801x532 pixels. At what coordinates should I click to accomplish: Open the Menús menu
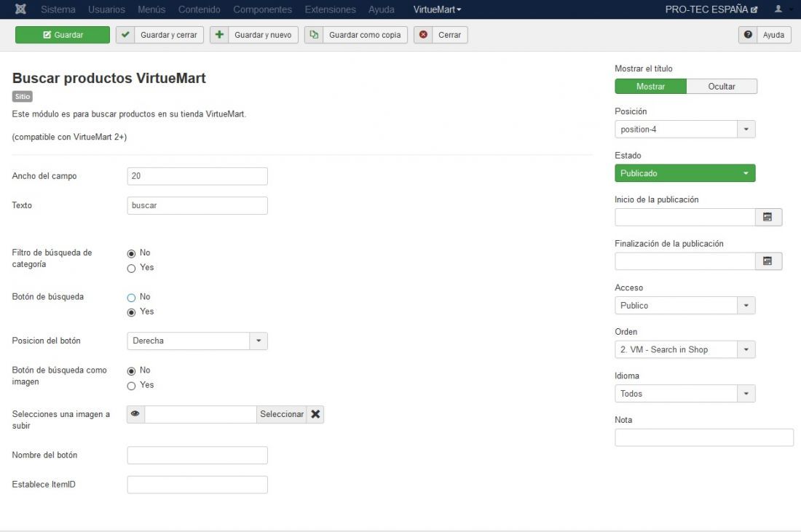point(151,9)
